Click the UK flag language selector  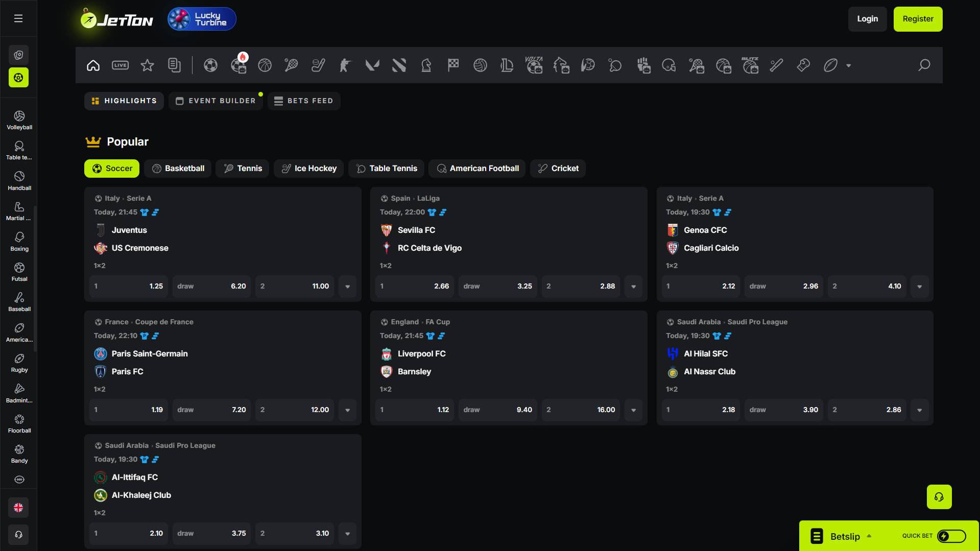18,508
